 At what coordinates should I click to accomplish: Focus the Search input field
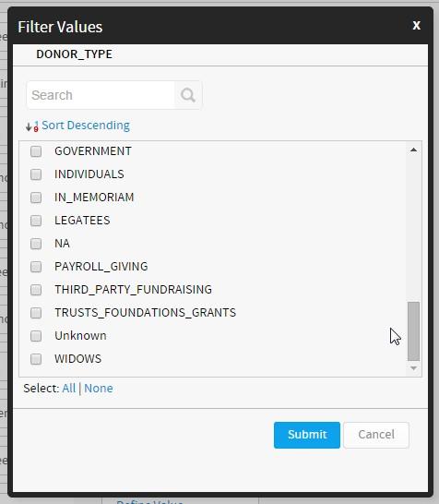(101, 95)
